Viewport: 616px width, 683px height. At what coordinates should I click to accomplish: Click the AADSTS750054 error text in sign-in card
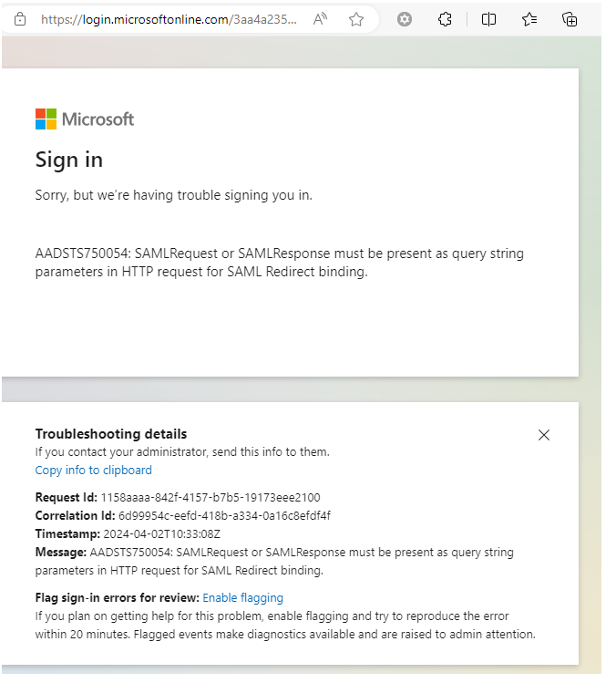(279, 263)
